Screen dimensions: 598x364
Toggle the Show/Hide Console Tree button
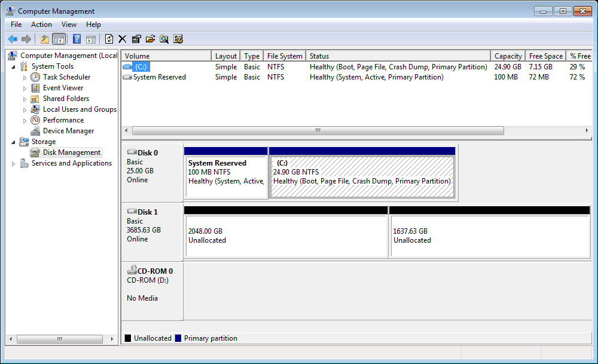pyautogui.click(x=59, y=39)
